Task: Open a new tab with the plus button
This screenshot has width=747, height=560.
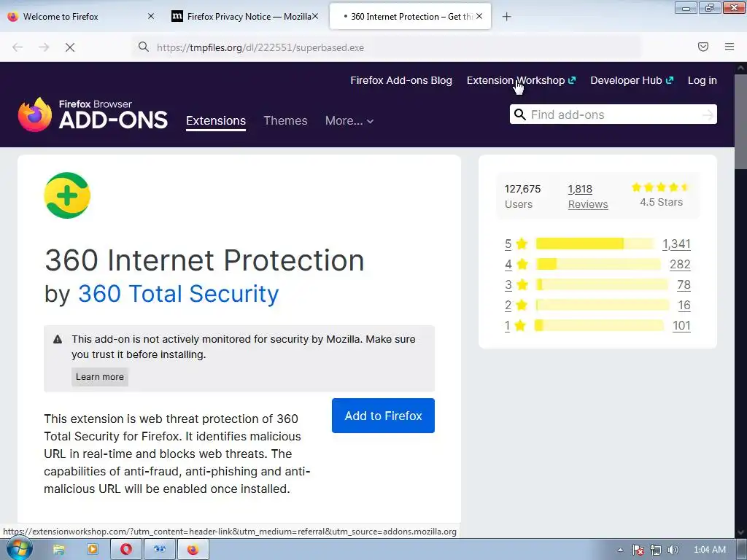Action: point(507,17)
